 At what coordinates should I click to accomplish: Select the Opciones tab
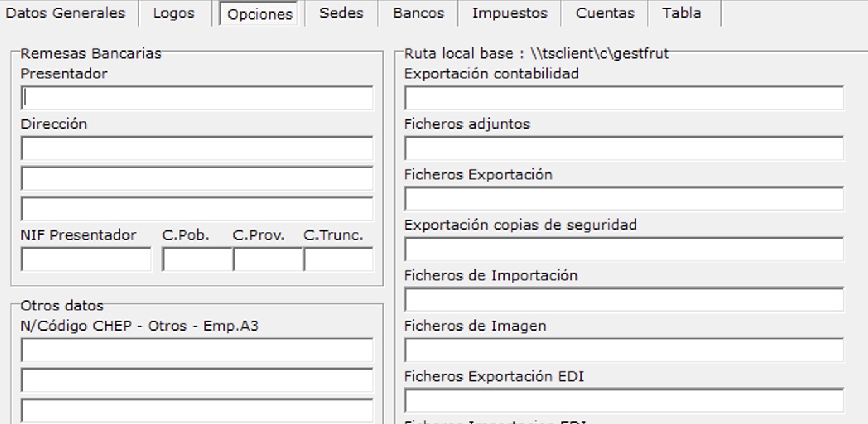pos(260,14)
